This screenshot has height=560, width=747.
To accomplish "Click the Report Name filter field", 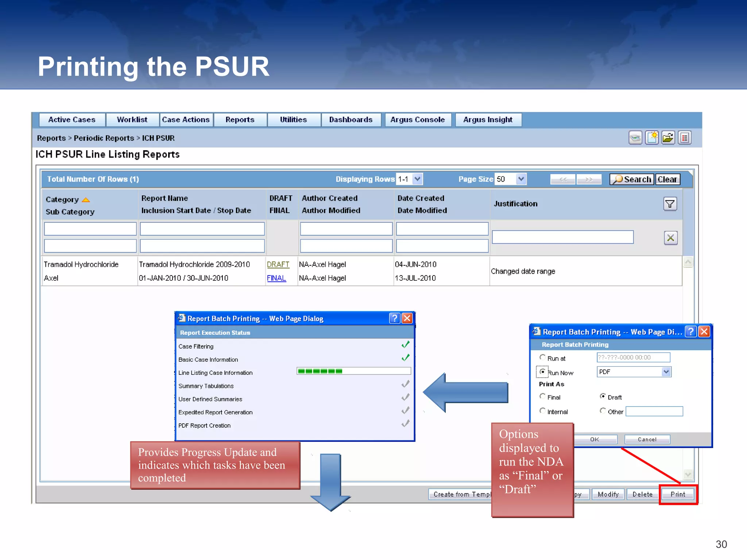I will (202, 229).
